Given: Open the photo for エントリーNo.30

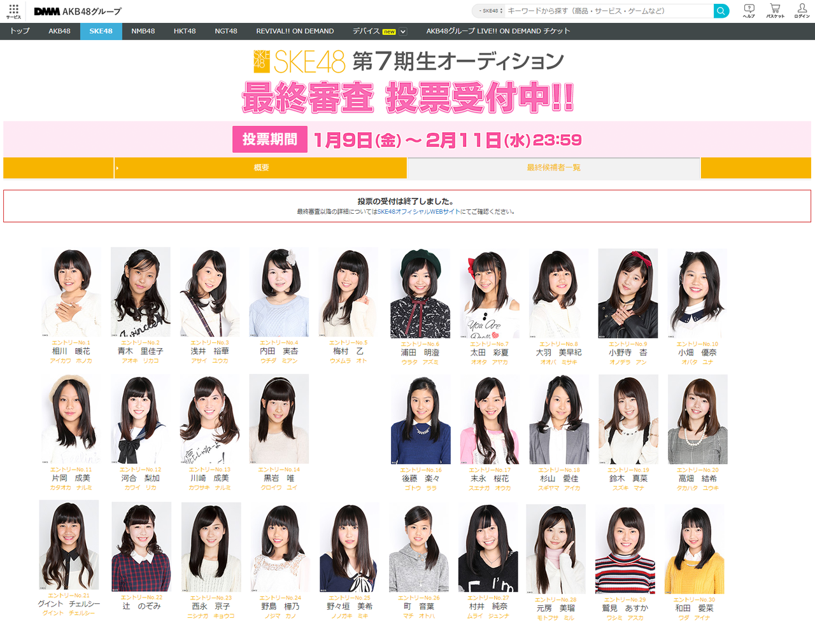Looking at the screenshot, I should 695,549.
